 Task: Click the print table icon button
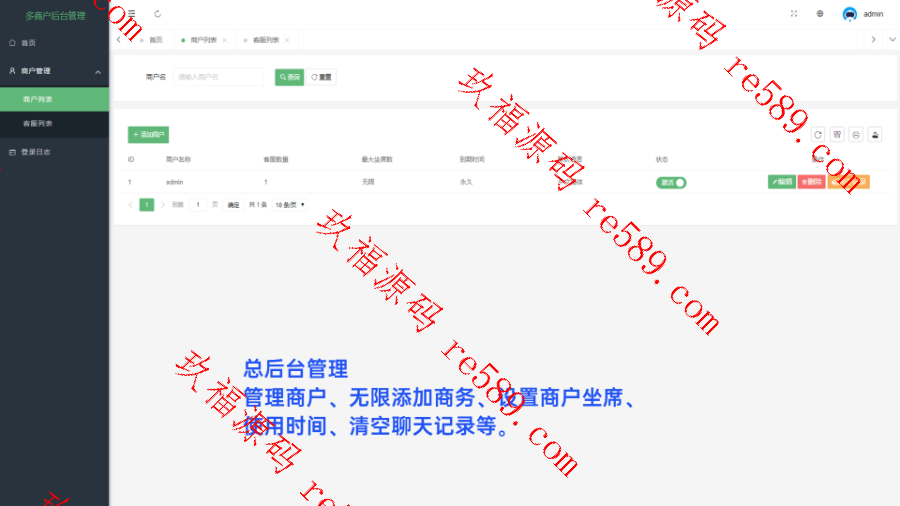(856, 135)
